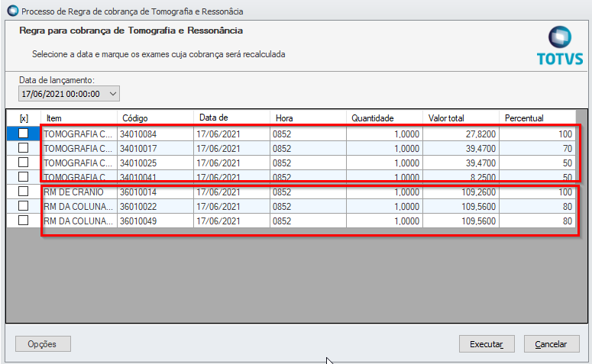The image size is (592, 364).
Task: Click the RM DE CRANIO item cell
Action: coord(79,192)
